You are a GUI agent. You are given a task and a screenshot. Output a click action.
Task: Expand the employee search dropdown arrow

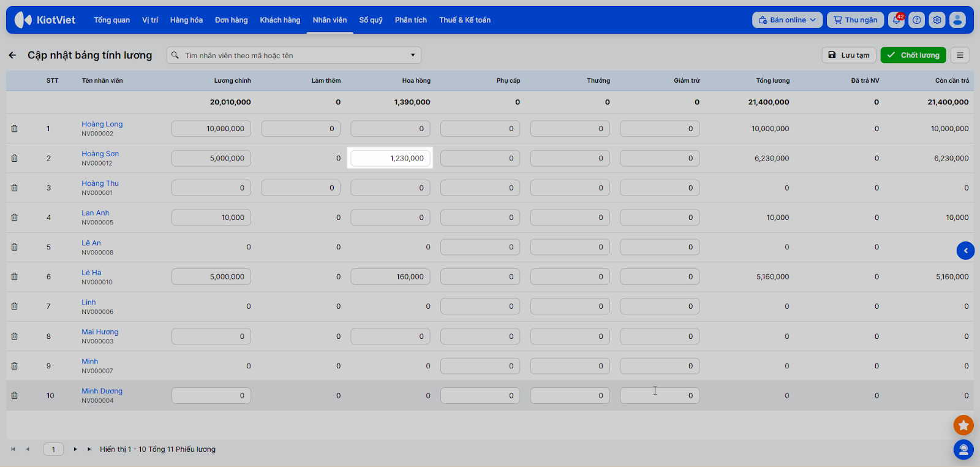coord(413,55)
